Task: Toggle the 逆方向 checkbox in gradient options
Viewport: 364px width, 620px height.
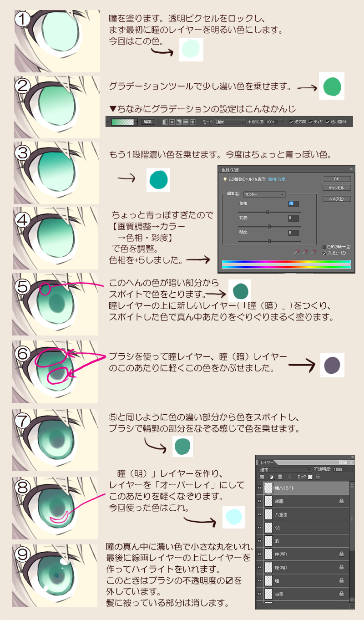Action: pos(291,122)
